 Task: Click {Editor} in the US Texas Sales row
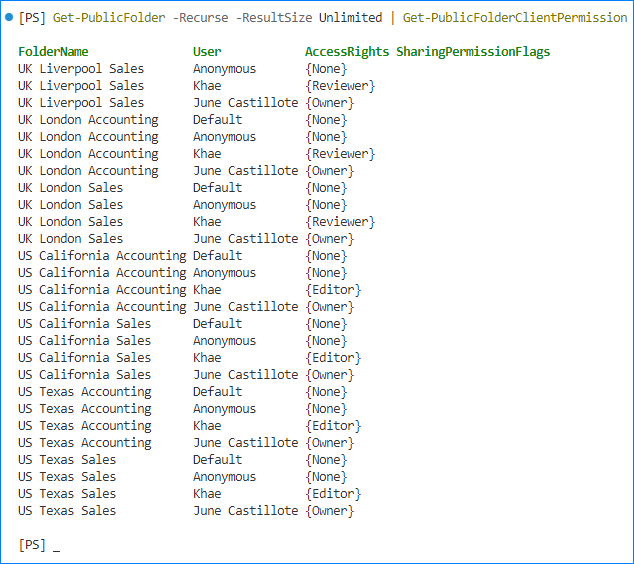point(333,494)
